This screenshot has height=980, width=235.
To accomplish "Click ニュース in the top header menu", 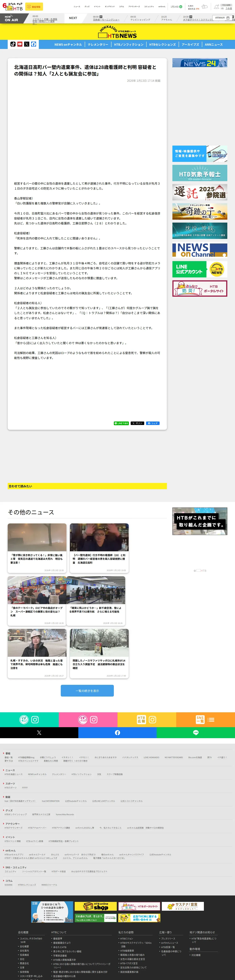I will (x=77, y=6).
